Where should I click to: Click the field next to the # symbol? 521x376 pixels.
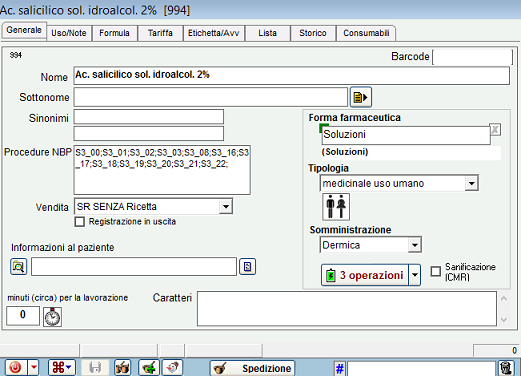point(421,369)
